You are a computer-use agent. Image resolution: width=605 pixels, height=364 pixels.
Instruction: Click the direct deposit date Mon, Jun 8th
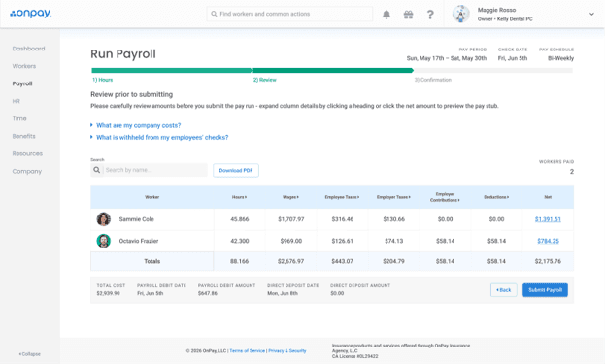tap(283, 293)
